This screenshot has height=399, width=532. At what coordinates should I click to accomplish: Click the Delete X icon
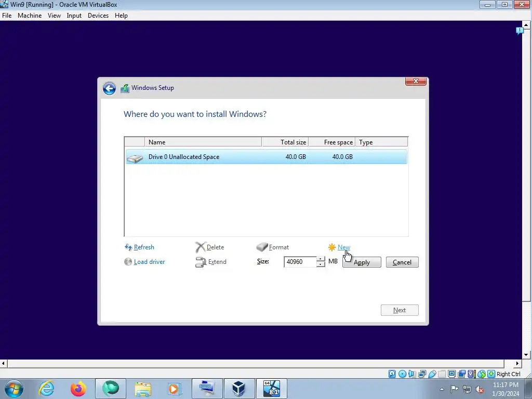tap(201, 247)
